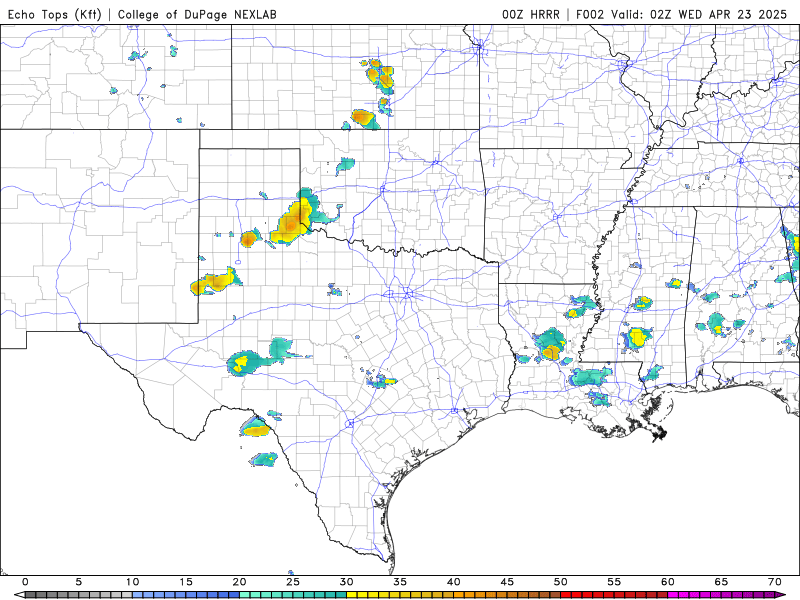Click the color scale label "50"
This screenshot has width=800, height=600.
[x=561, y=582]
